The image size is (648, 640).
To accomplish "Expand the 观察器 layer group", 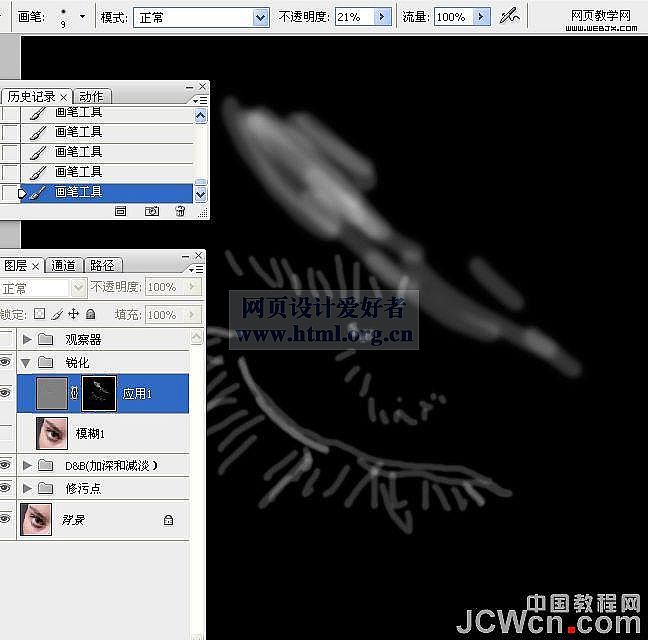I will click(27, 340).
